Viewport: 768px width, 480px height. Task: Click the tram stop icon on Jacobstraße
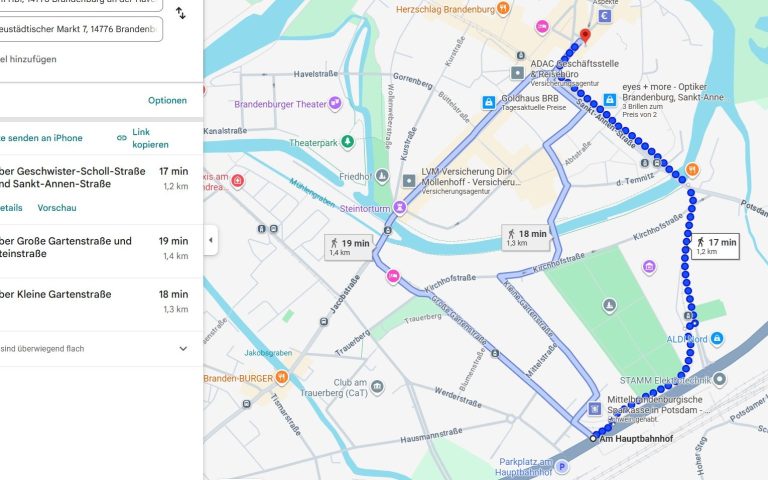pyautogui.click(x=324, y=322)
